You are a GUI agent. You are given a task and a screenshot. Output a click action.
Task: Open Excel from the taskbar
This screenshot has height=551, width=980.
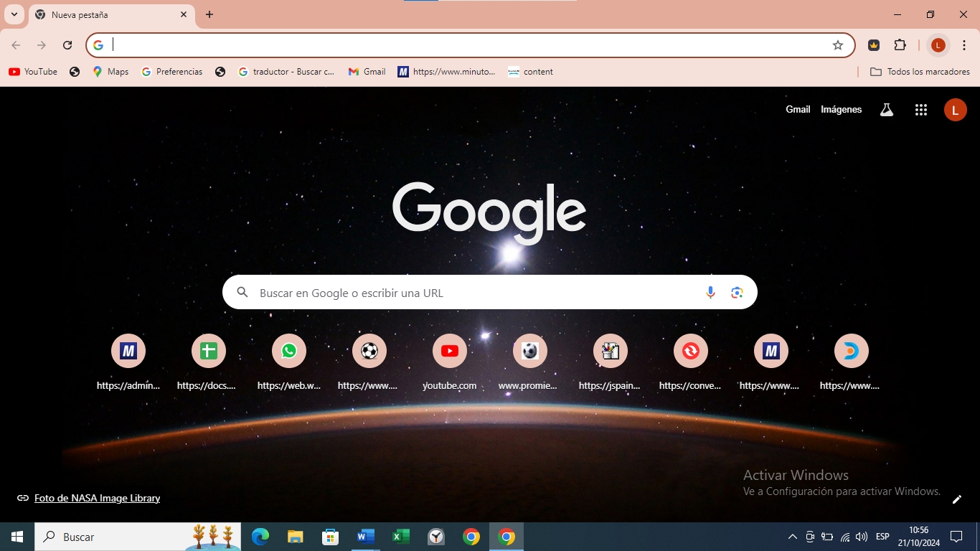click(x=401, y=537)
